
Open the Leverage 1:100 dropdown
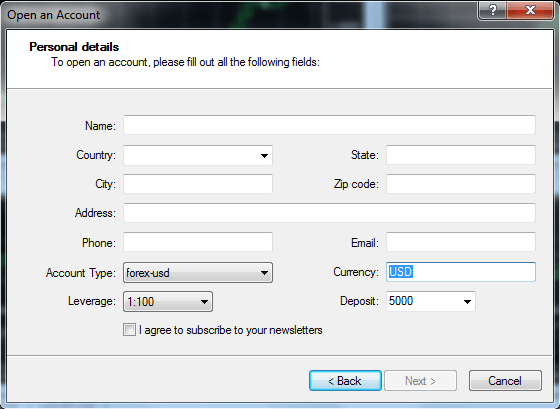pos(168,301)
